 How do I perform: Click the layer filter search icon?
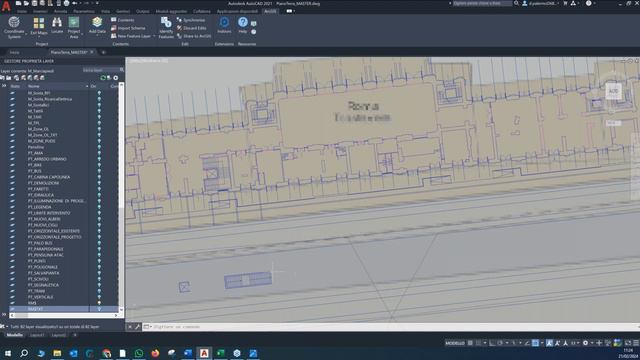[x=122, y=70]
